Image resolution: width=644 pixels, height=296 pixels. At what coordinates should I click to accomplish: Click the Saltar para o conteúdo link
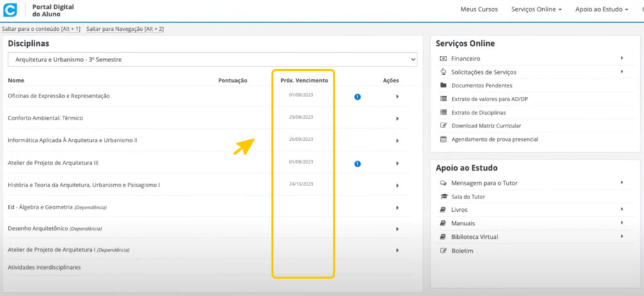point(40,30)
